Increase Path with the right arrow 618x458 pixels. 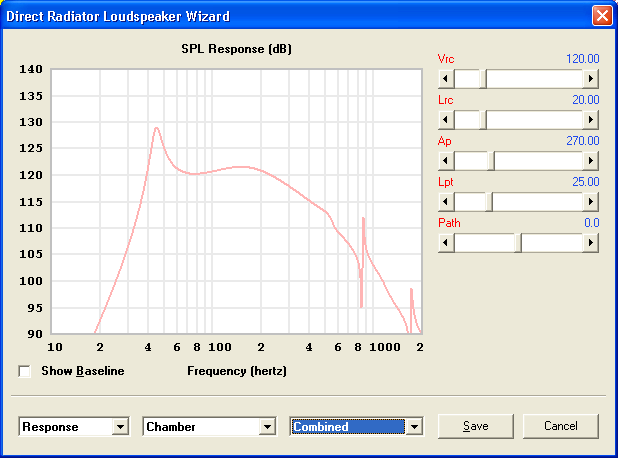click(590, 243)
